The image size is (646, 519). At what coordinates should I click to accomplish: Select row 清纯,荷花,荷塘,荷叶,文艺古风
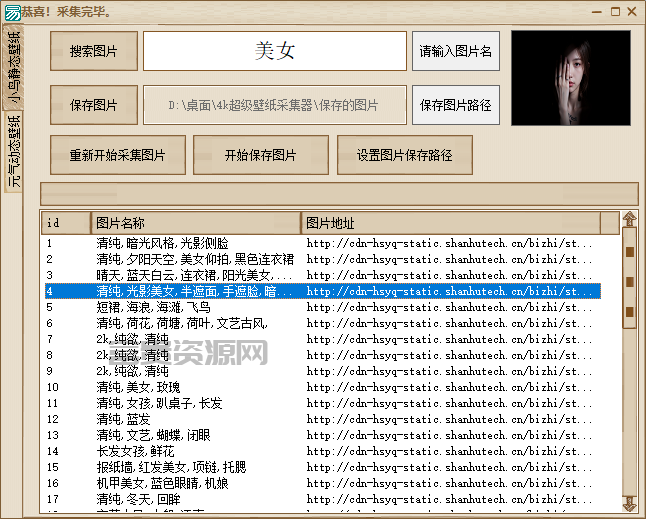(x=323, y=323)
